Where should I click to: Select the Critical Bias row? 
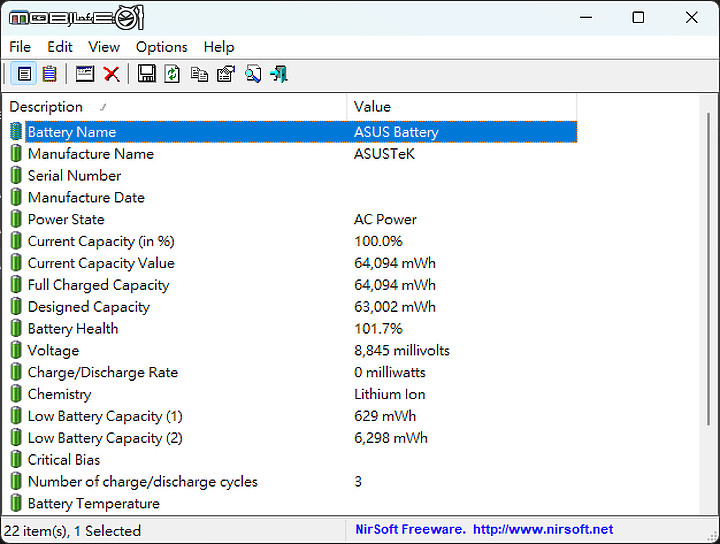(x=293, y=460)
